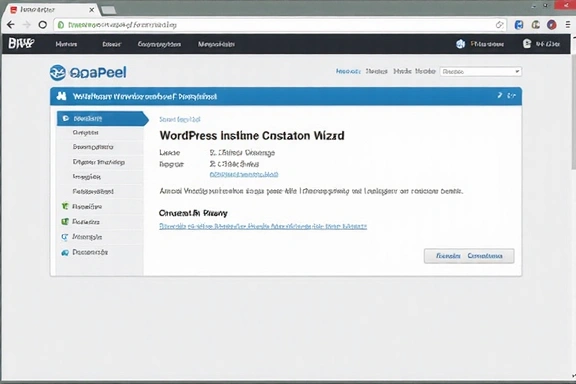Screen dimensions: 576x384
Task: Select the highlighted blue sidebar entry
Action: [x=102, y=118]
